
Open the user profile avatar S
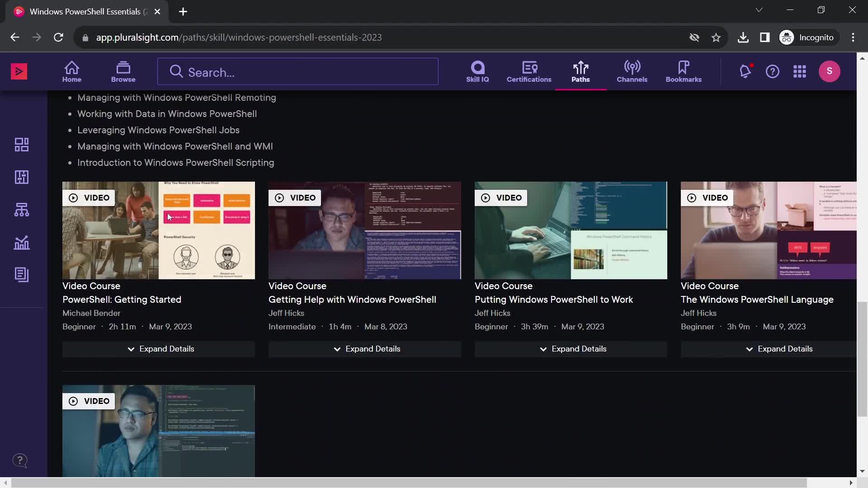click(829, 71)
